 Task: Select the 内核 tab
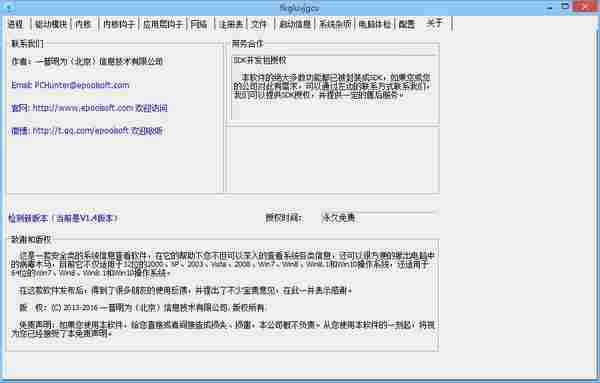pos(83,24)
